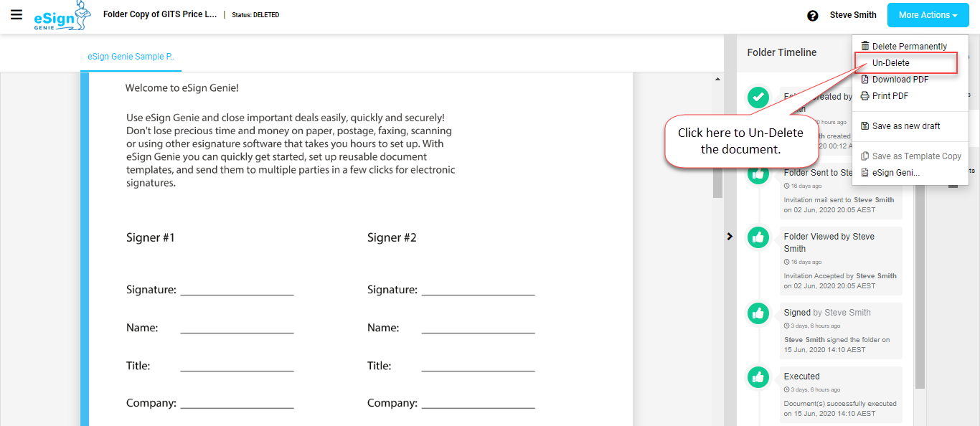Click the Folder created checkmark timeline icon

[x=758, y=98]
